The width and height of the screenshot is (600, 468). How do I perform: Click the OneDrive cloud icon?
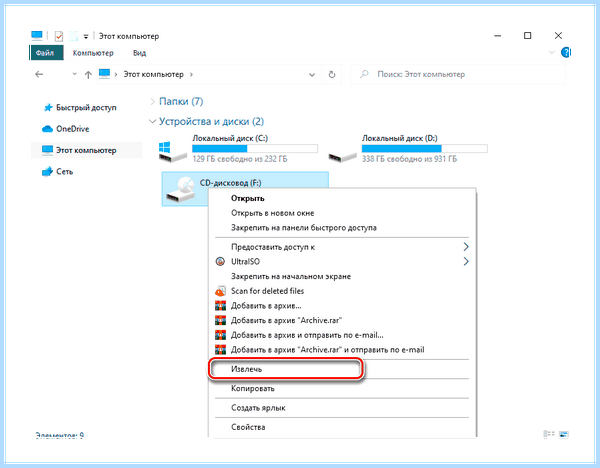point(47,129)
